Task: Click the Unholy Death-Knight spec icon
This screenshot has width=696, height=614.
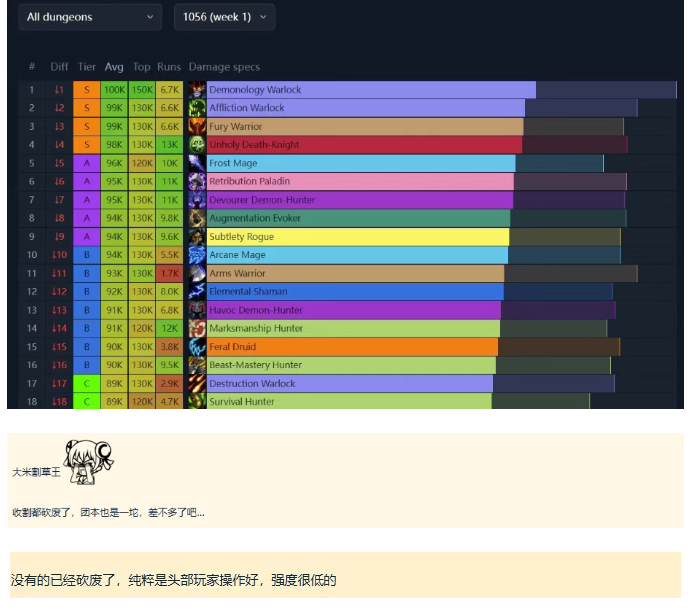Action: pos(197,145)
